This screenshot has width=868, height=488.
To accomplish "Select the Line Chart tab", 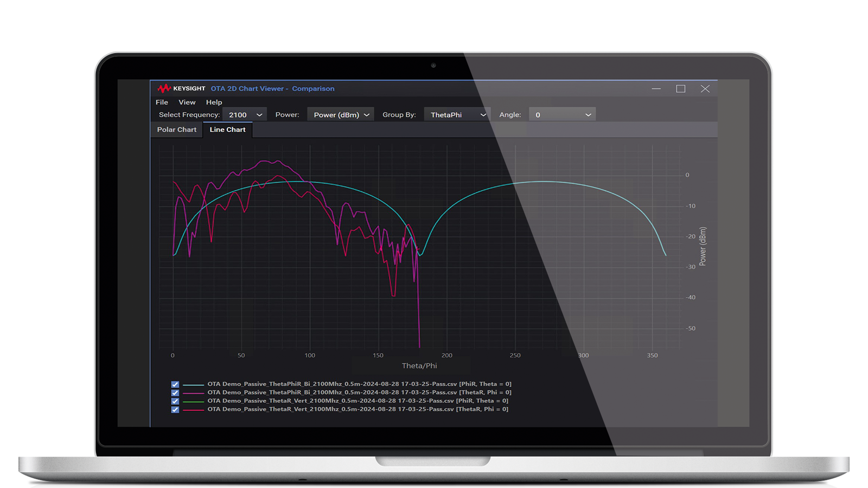I will coord(227,130).
